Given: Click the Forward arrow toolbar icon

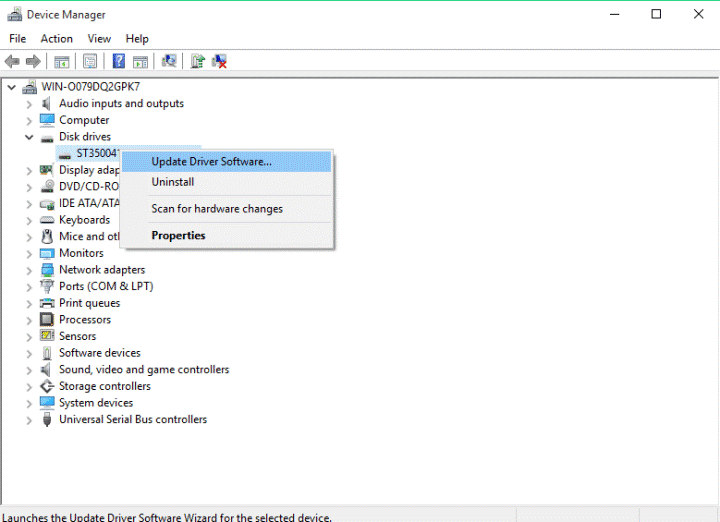Looking at the screenshot, I should (33, 61).
